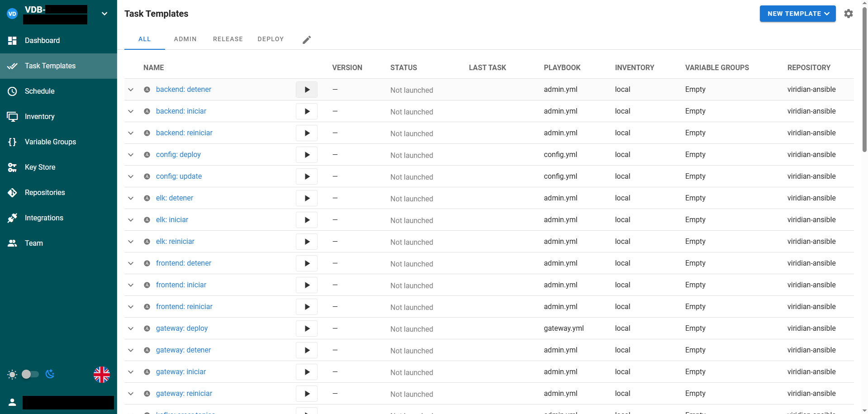
Task: Run the config: deploy template
Action: pyautogui.click(x=307, y=155)
